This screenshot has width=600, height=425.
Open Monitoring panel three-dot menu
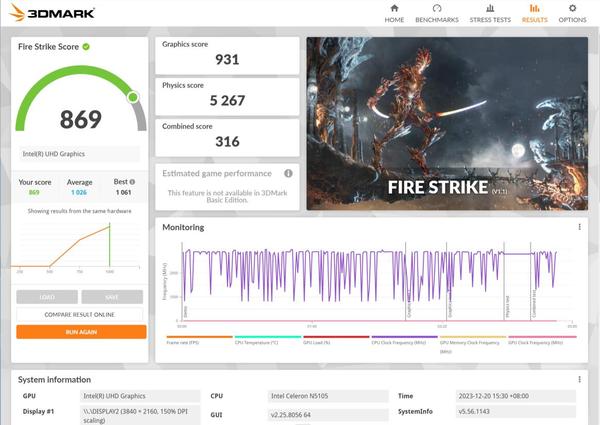coord(579,227)
